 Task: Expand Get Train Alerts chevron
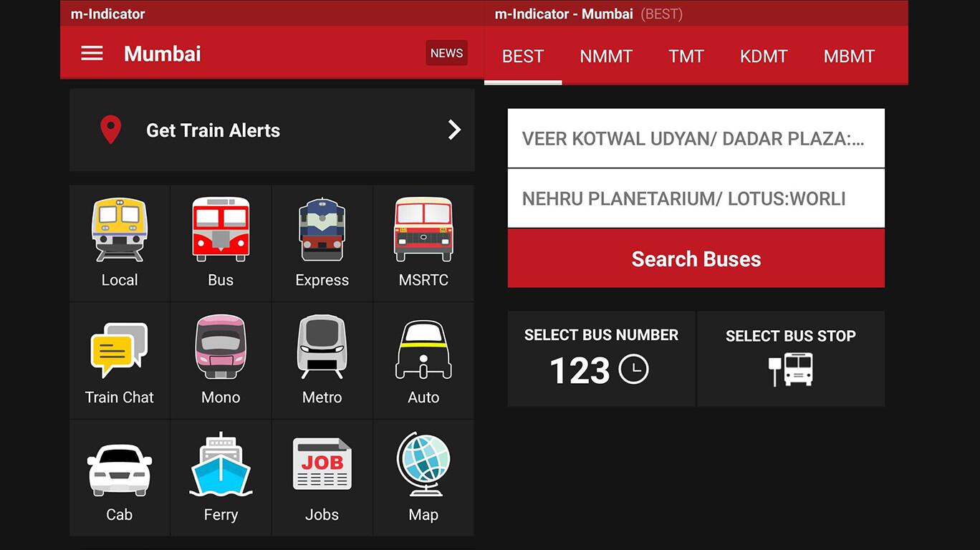(454, 130)
